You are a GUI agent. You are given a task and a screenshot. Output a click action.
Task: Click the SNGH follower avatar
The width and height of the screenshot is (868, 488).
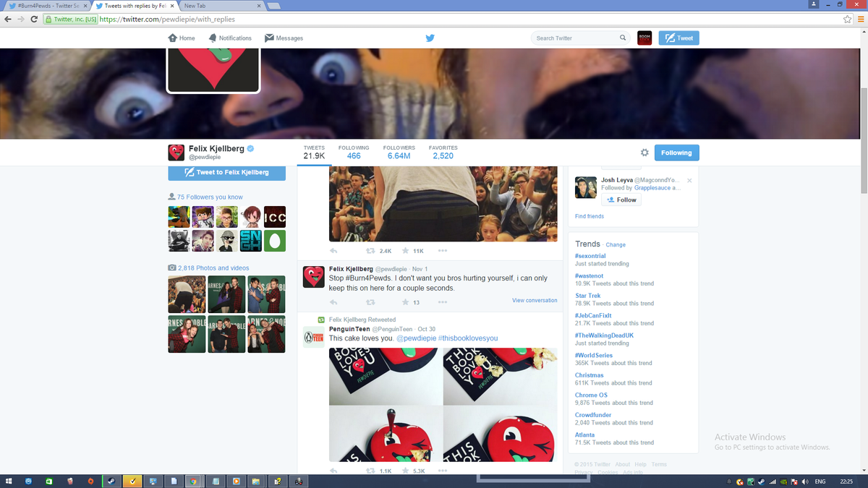(251, 241)
